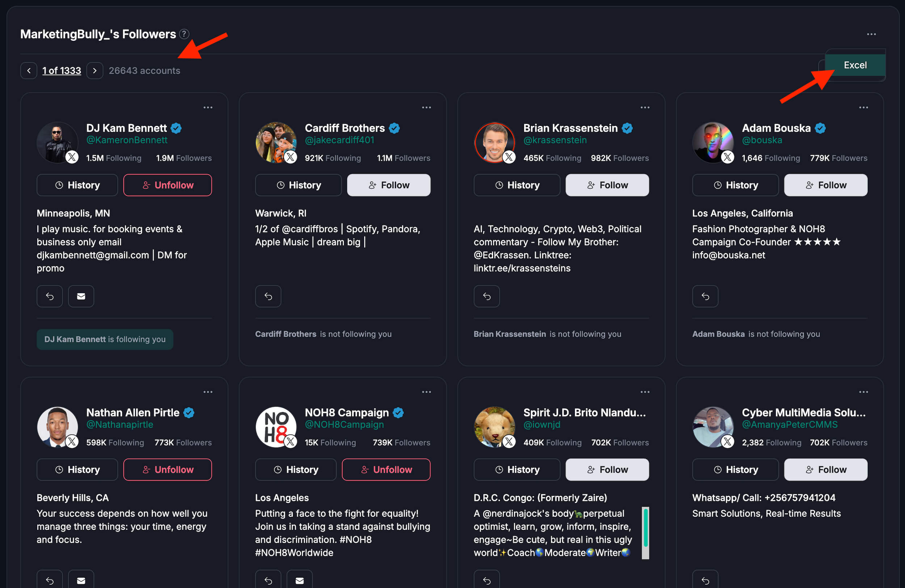Click the scrollbar in Spirit J.D. Brito bio

point(645,533)
